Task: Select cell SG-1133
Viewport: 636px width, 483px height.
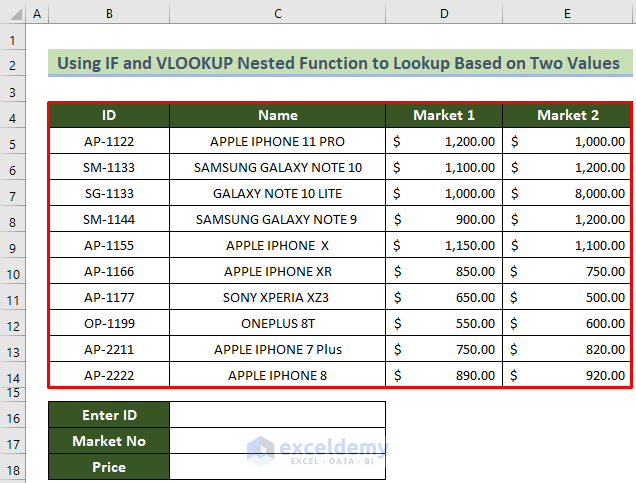Action: click(x=109, y=193)
